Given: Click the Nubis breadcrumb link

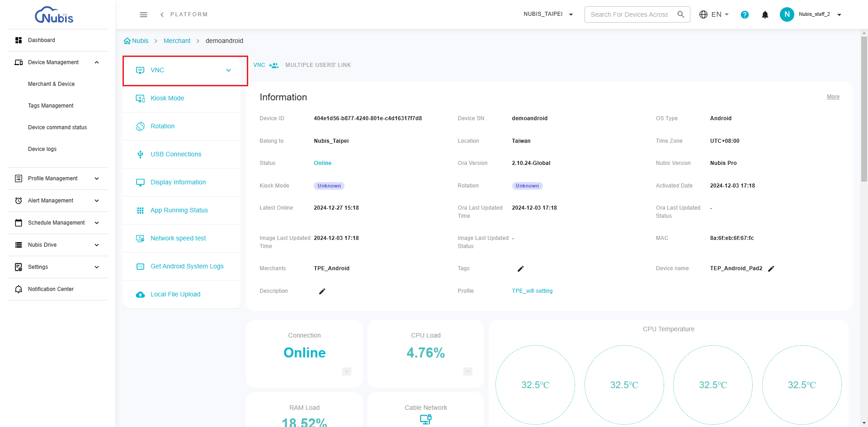Looking at the screenshot, I should (x=140, y=41).
